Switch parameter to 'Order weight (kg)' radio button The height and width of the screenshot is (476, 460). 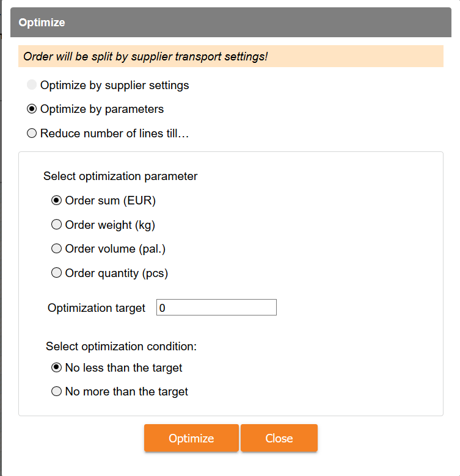pos(57,225)
